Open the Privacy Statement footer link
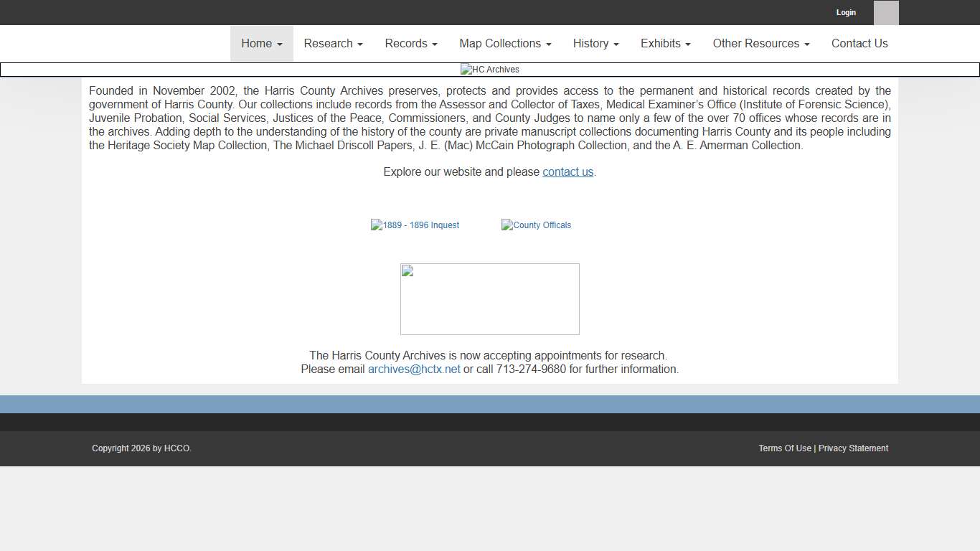Viewport: 980px width, 551px height. click(x=853, y=448)
